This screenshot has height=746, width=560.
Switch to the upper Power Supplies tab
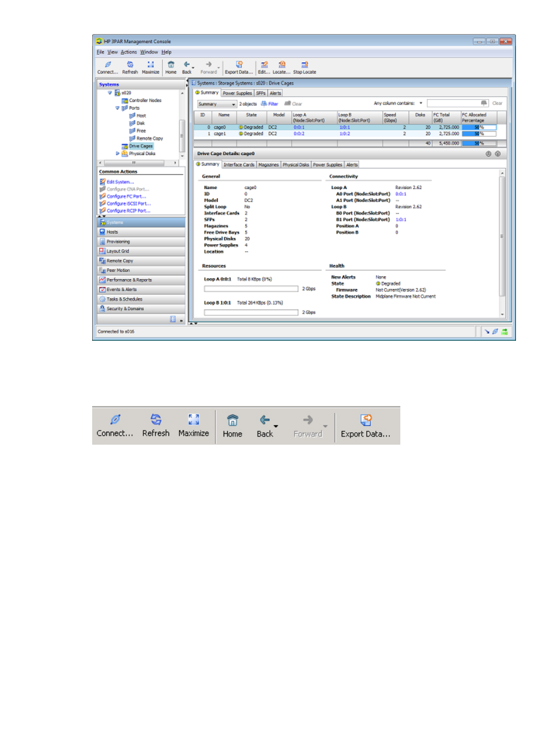coord(237,93)
